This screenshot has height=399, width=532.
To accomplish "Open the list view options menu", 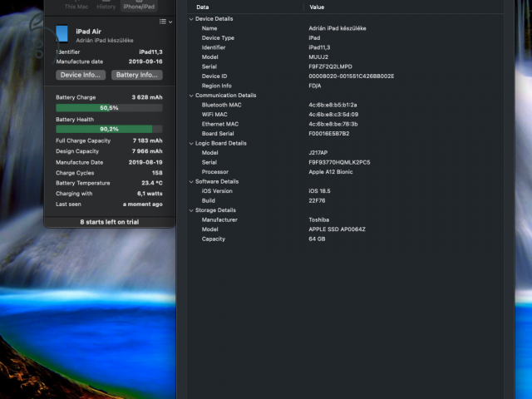I will (x=164, y=22).
